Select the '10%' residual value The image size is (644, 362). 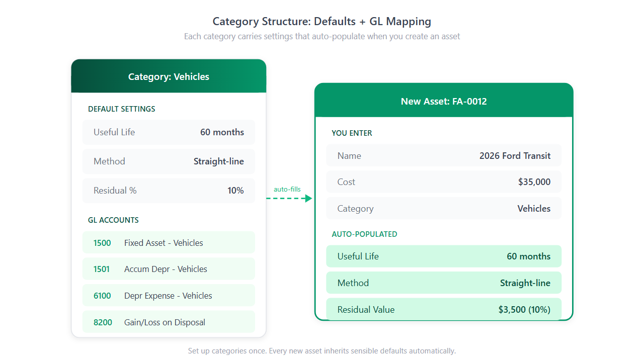pos(235,191)
